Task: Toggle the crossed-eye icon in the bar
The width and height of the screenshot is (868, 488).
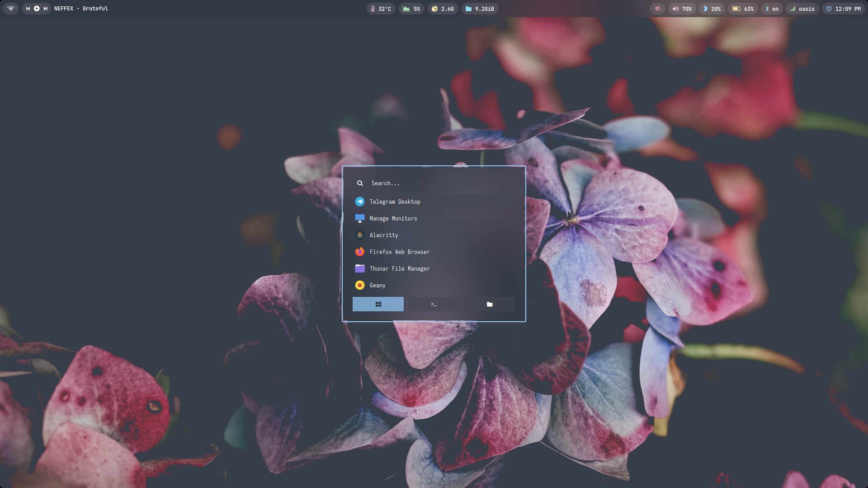Action: tap(657, 9)
